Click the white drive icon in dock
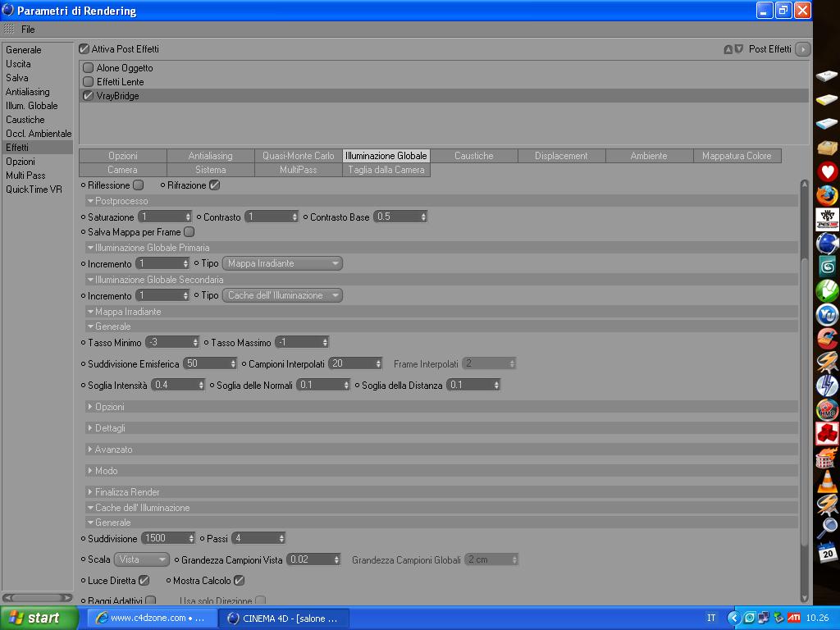 827,76
